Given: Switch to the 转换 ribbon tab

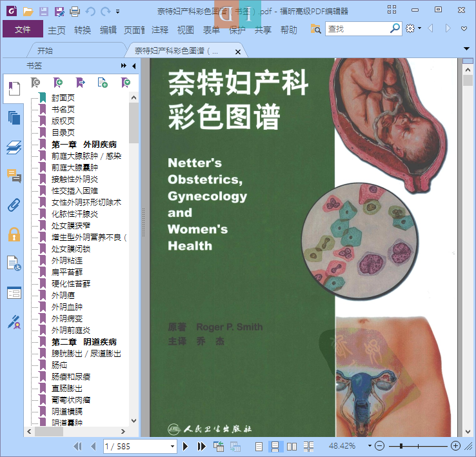Looking at the screenshot, I should [83, 30].
